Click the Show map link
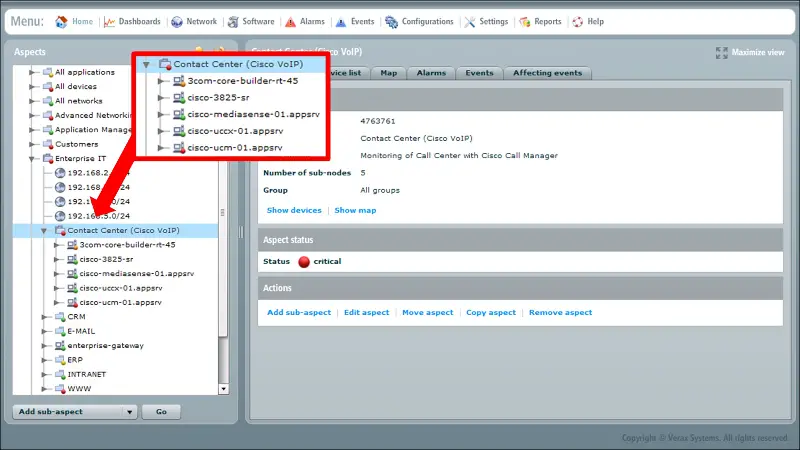800x450 pixels. click(x=355, y=210)
